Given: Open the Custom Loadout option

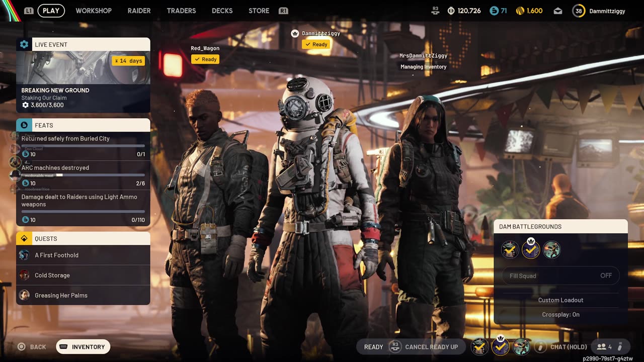Looking at the screenshot, I should click(560, 300).
